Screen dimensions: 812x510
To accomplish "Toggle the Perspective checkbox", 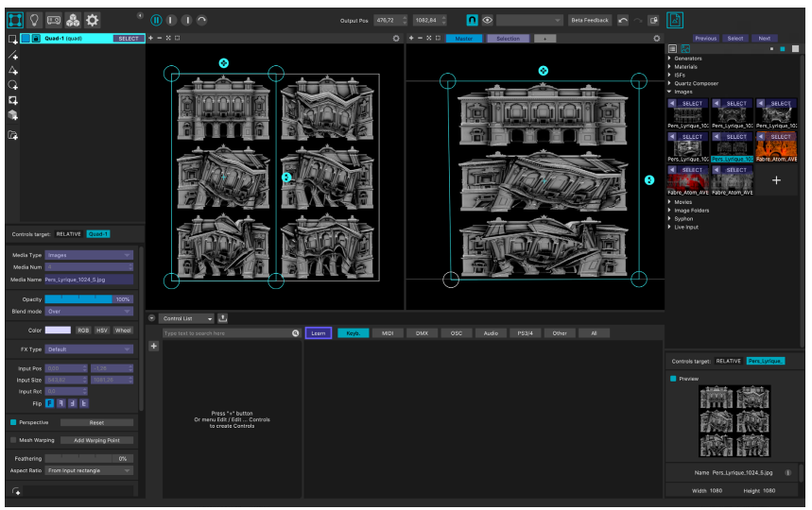I will pos(13,422).
